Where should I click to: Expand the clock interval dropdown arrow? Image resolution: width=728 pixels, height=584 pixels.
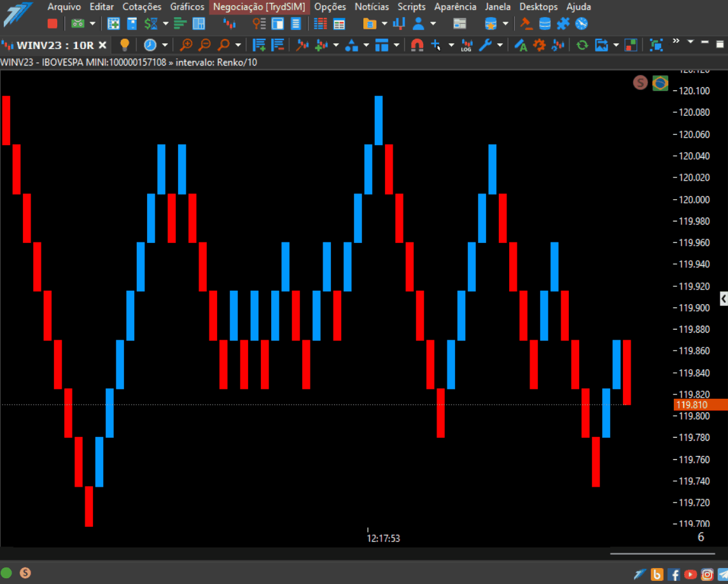pyautogui.click(x=164, y=45)
